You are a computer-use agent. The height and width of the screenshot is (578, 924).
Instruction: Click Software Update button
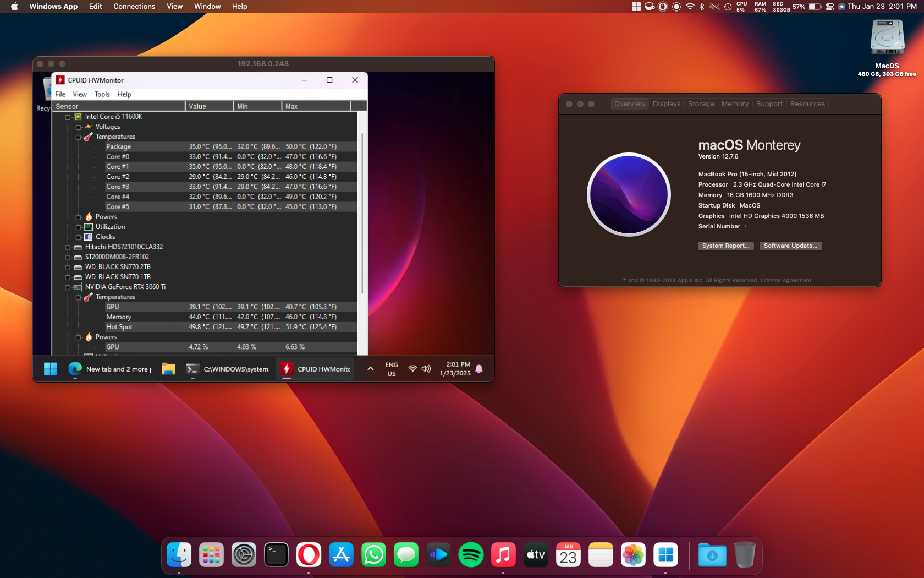click(790, 246)
